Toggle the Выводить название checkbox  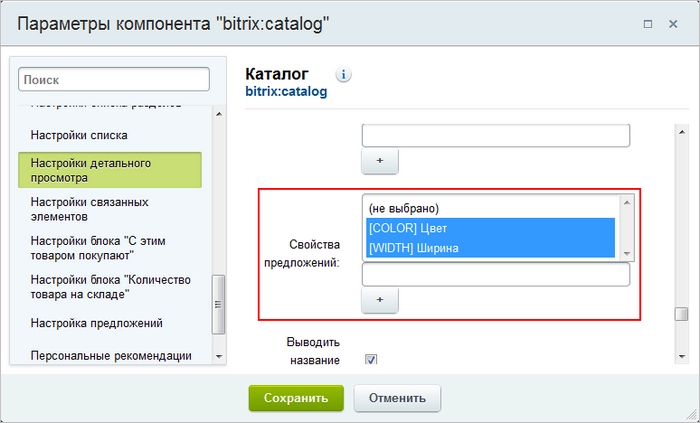coord(371,359)
